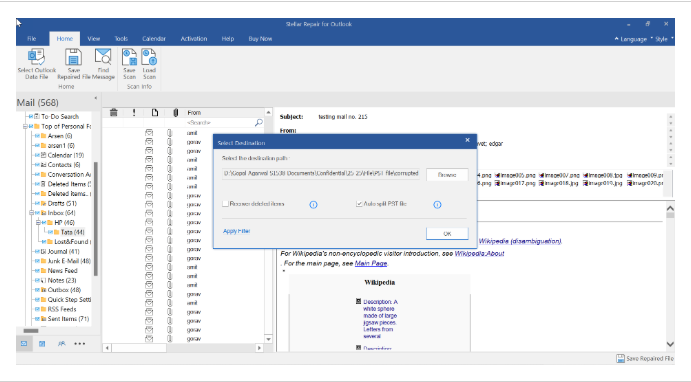Click the destination path field
The image size is (691, 382).
(321, 174)
